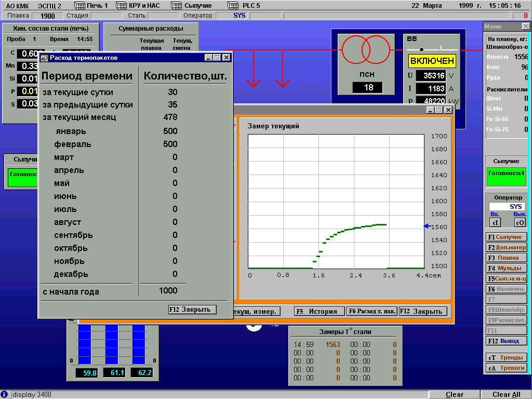532x399 pixels.
Task: Click F9 Раскислит. menu button
Action: coord(507,320)
